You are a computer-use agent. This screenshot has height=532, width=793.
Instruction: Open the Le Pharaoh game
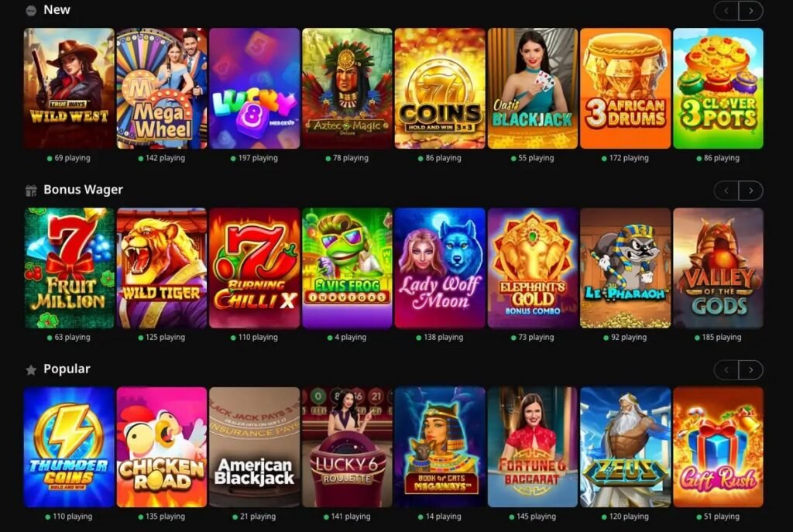coord(626,268)
